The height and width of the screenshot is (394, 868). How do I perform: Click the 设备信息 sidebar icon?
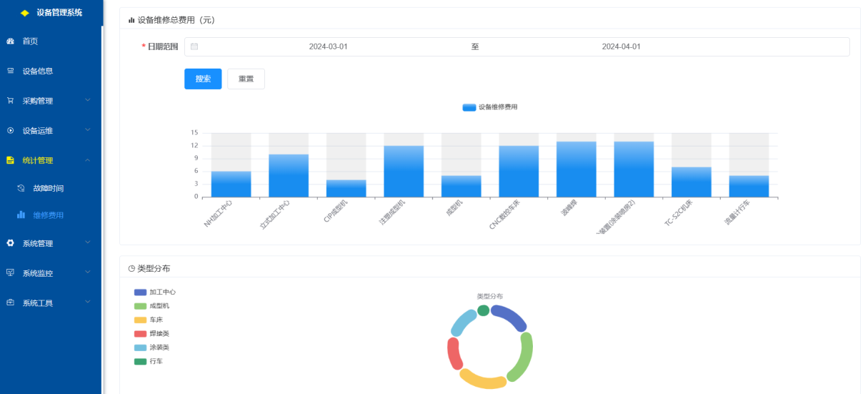10,71
